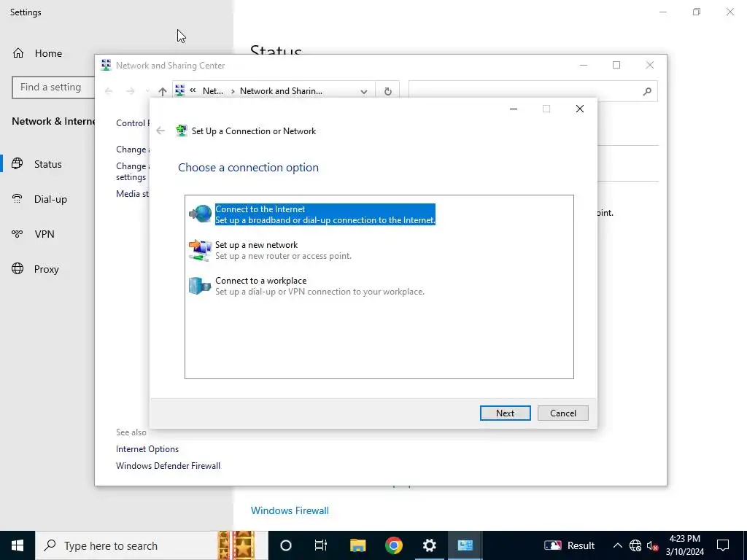
Task: Open network status globe in system tray
Action: (635, 545)
